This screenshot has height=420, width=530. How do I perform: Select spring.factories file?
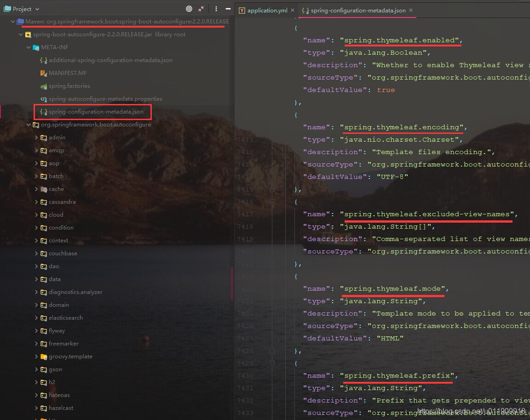point(69,86)
